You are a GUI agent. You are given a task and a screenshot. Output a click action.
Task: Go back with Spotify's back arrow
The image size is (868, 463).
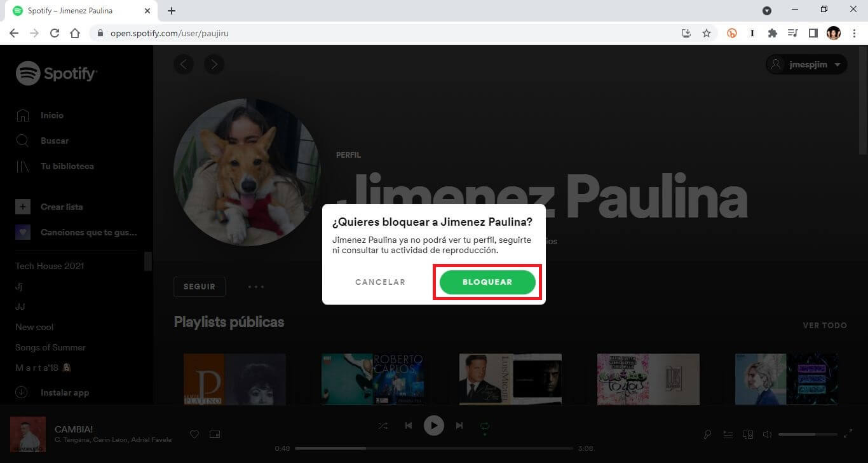[x=184, y=64]
